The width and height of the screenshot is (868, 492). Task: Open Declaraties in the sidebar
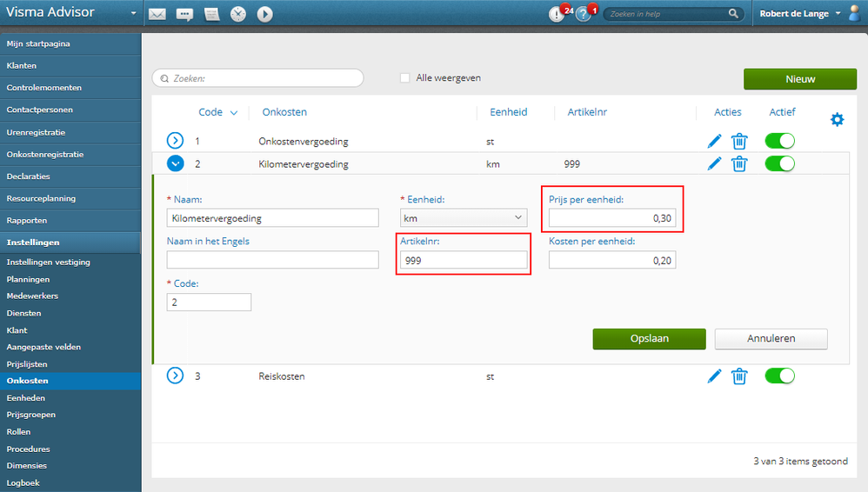click(x=70, y=176)
